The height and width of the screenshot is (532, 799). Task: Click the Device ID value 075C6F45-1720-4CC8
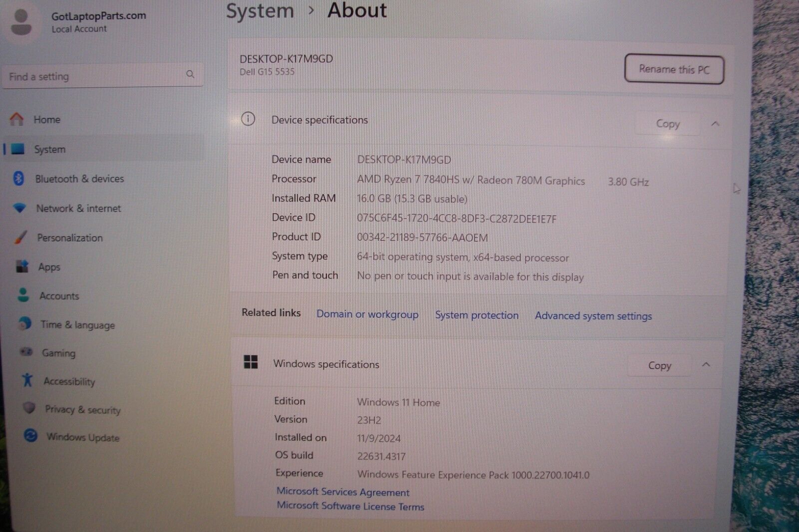click(x=456, y=219)
